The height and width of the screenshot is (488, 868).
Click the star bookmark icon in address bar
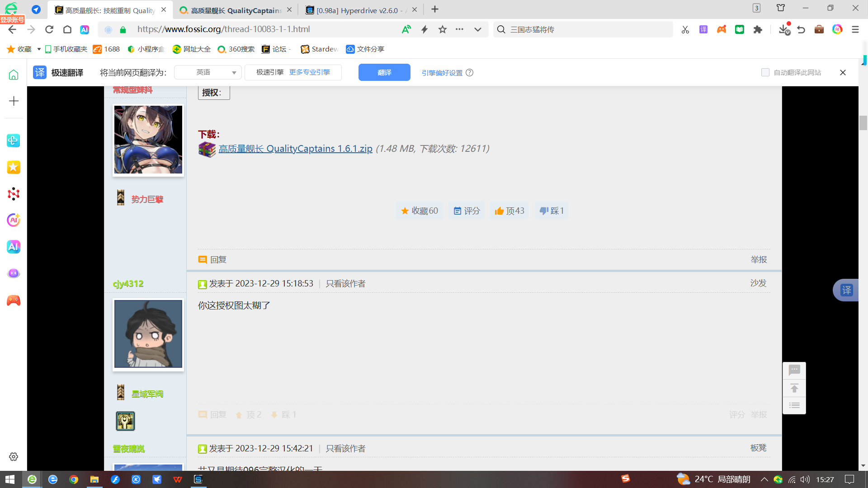pyautogui.click(x=442, y=29)
